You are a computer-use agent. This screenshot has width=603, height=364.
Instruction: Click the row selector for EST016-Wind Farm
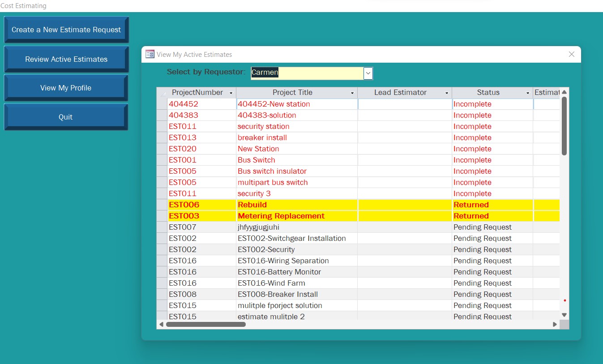(162, 283)
